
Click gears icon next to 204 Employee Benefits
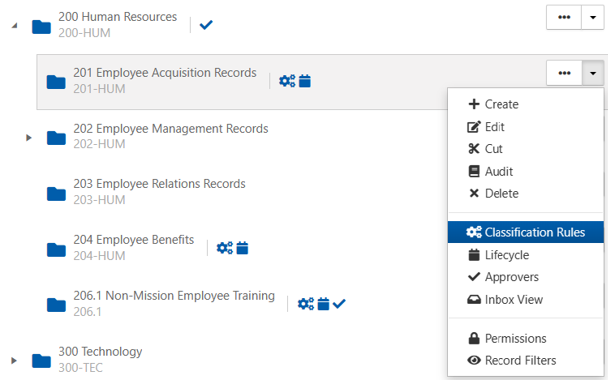[x=225, y=248]
